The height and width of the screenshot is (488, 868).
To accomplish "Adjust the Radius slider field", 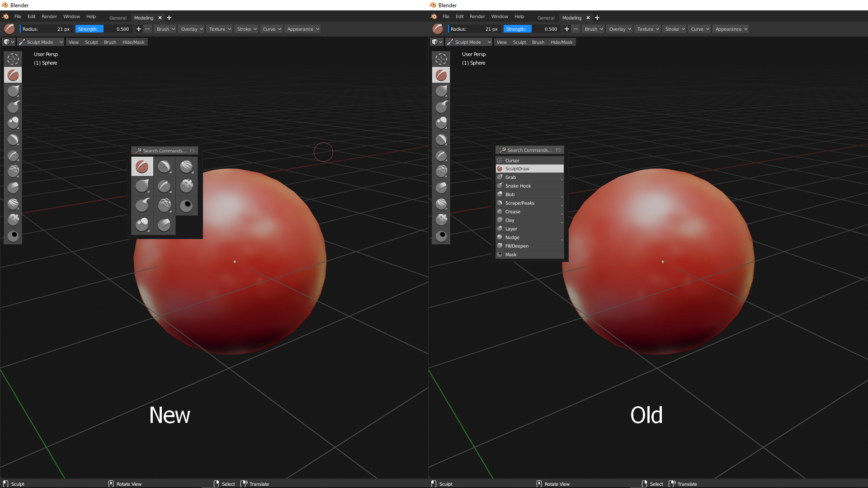I will [x=46, y=29].
